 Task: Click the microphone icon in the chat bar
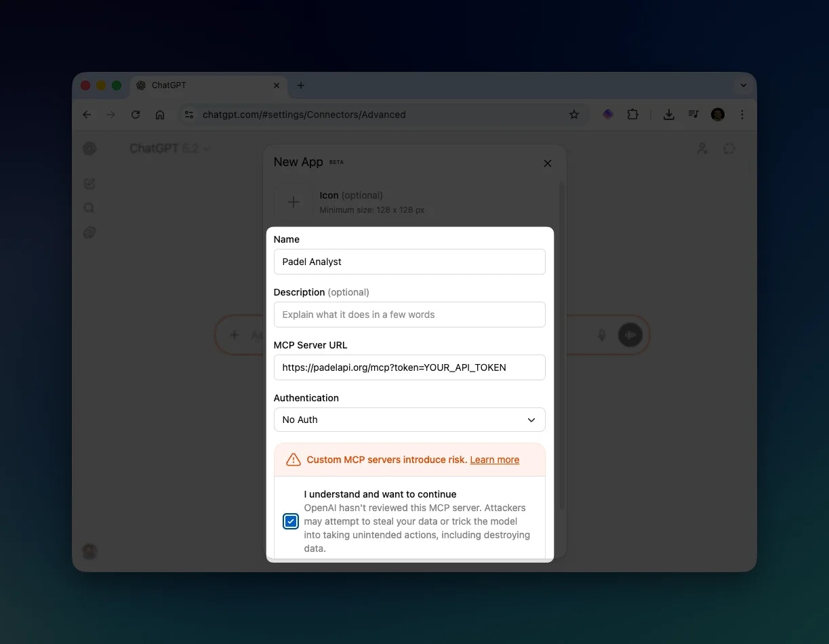tap(601, 334)
